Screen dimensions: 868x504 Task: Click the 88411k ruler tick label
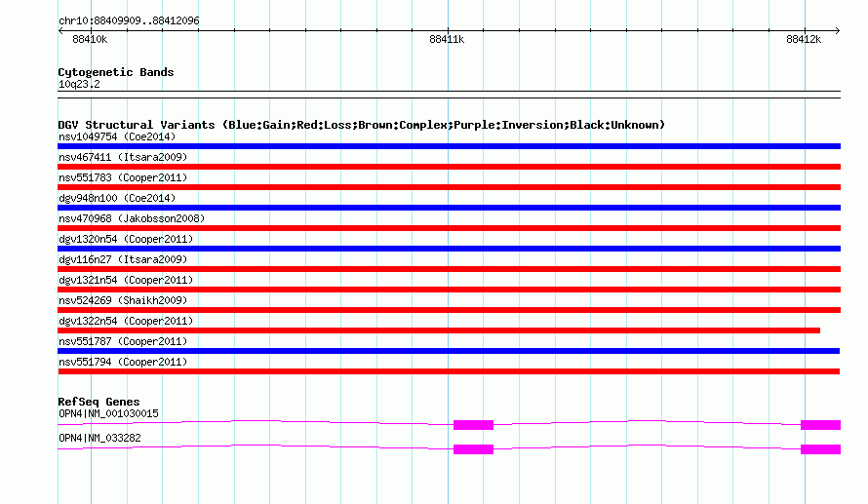(x=447, y=39)
